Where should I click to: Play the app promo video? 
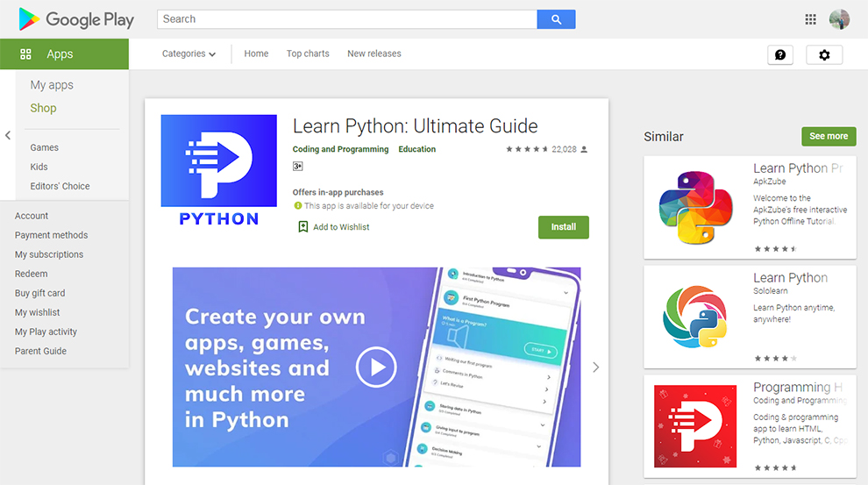click(x=376, y=367)
